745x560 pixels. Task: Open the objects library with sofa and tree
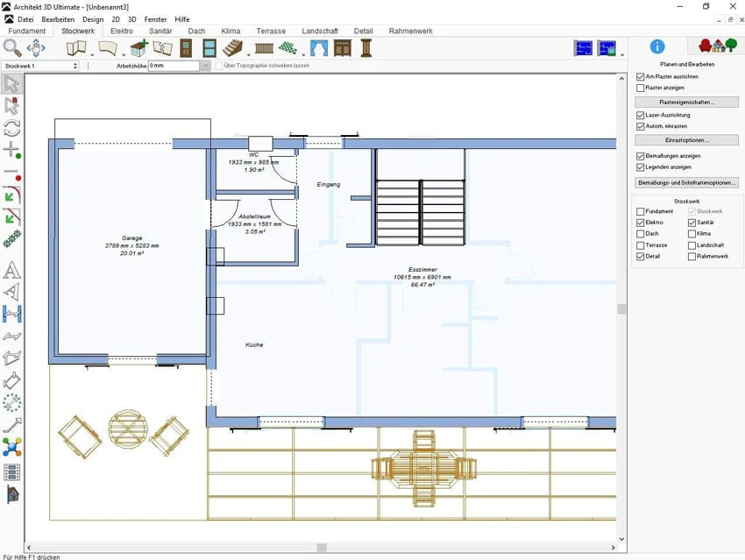click(x=718, y=46)
